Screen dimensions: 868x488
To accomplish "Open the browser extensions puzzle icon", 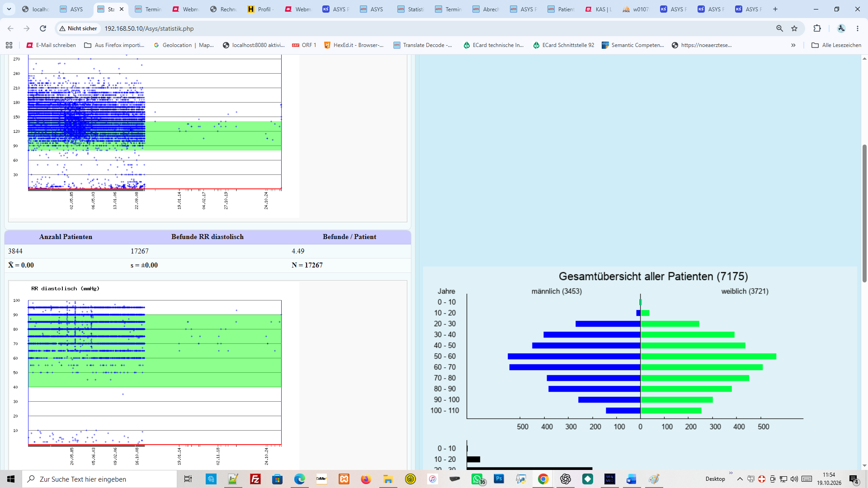I will click(817, 28).
